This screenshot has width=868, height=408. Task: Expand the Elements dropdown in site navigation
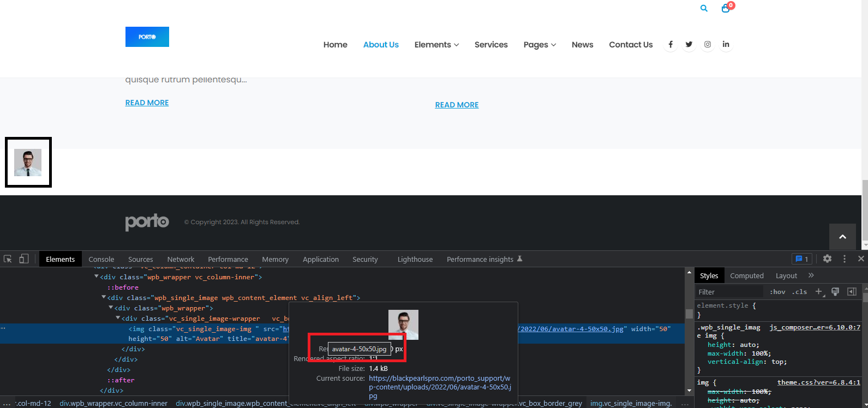point(437,45)
